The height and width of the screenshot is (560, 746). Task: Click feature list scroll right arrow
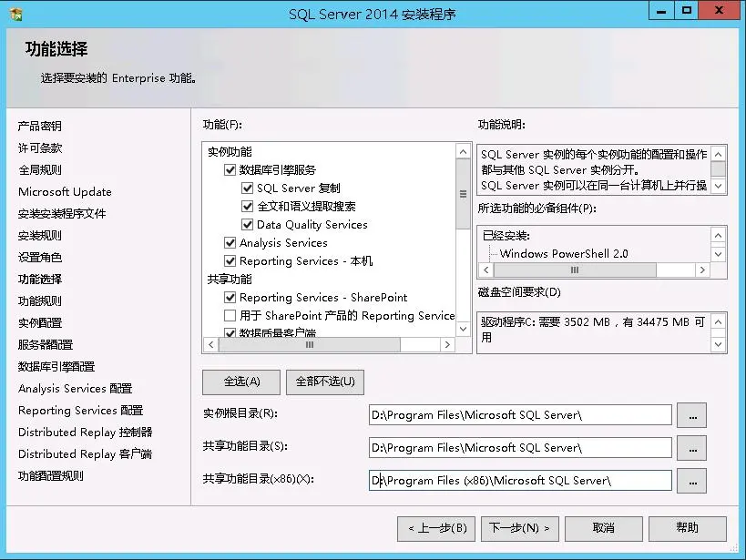coord(447,344)
